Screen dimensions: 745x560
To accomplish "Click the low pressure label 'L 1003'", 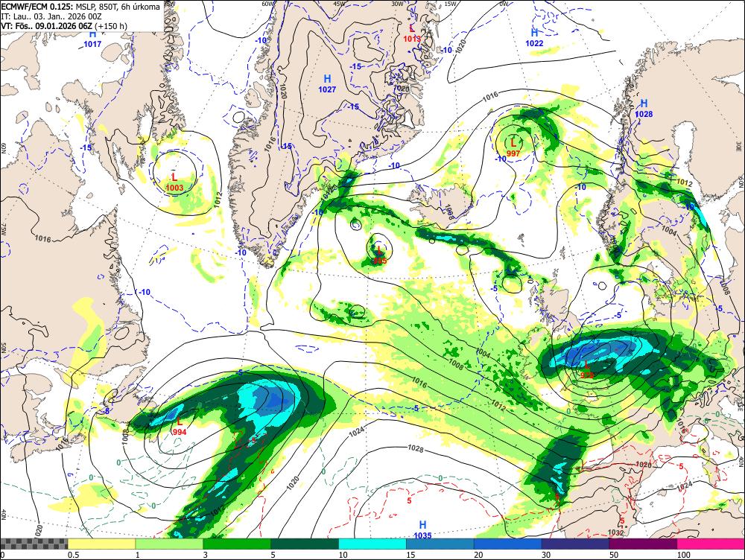I will click(x=174, y=182).
